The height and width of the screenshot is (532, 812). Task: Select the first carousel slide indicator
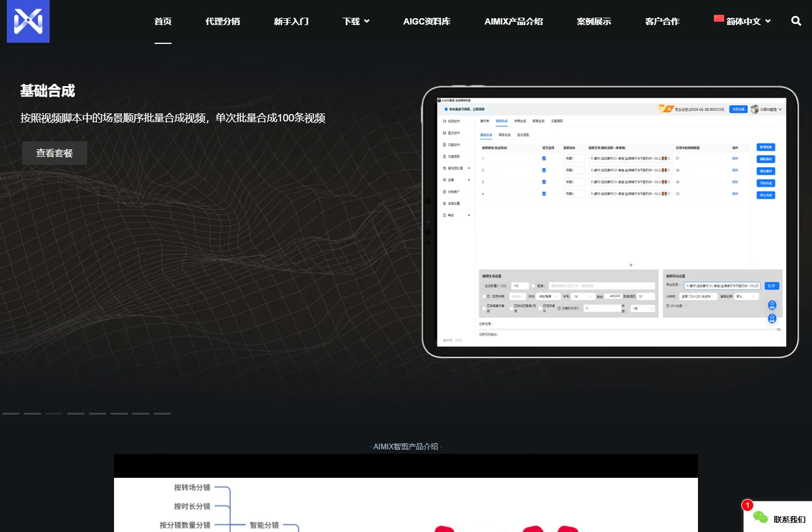click(x=11, y=413)
